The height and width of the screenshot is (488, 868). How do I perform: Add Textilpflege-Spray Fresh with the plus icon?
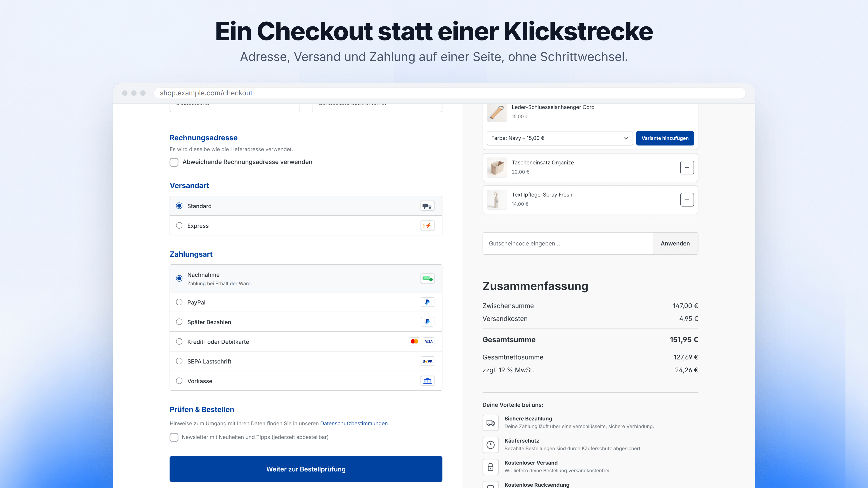coord(687,200)
